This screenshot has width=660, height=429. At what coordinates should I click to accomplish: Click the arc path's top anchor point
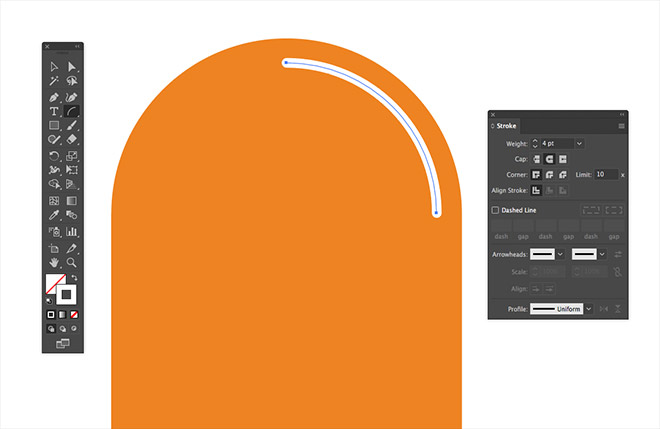[x=286, y=63]
